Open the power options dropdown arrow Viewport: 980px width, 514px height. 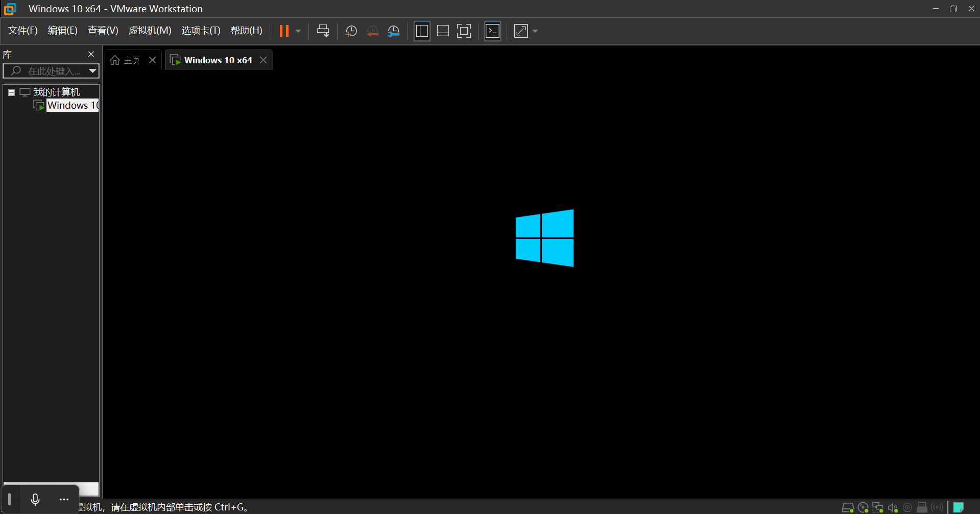coord(298,31)
